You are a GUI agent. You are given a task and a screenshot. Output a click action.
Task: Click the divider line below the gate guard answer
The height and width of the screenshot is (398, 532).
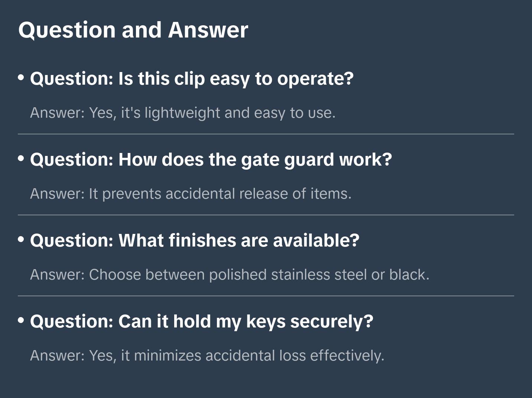coord(266,215)
